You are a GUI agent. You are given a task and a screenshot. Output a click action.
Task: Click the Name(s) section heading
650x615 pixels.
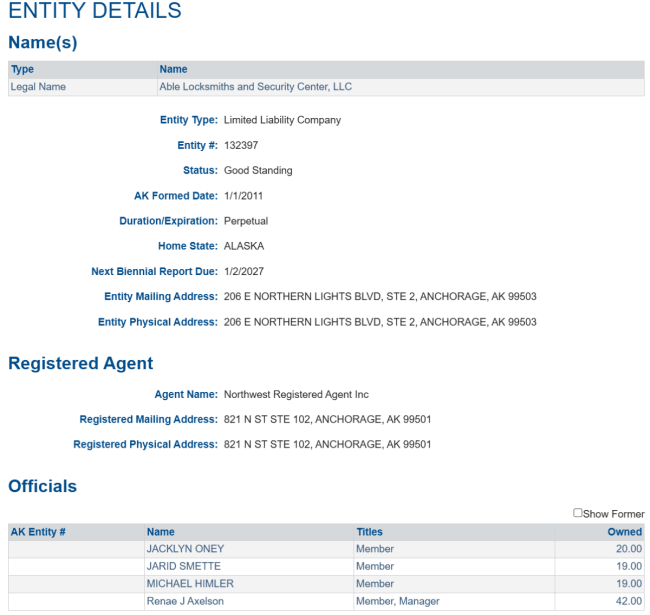click(43, 42)
